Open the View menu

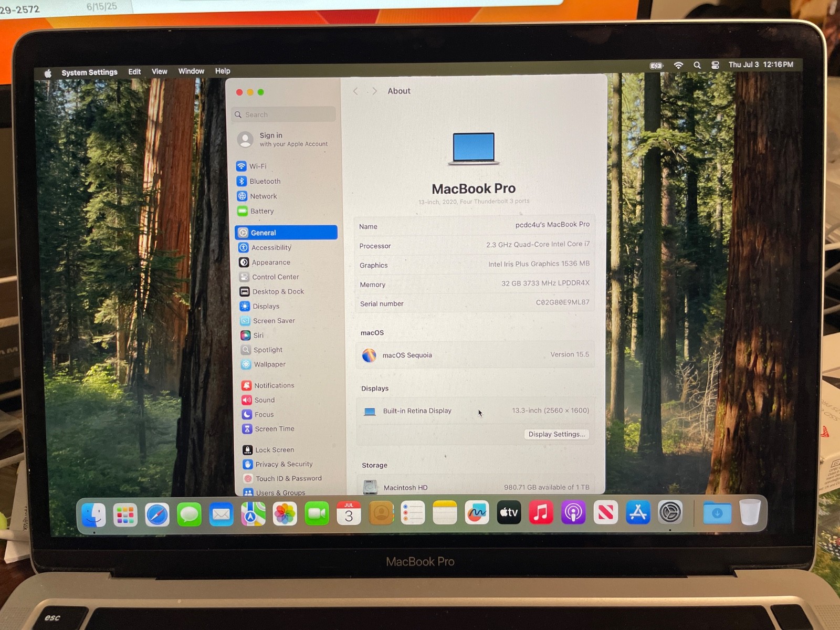click(x=160, y=71)
